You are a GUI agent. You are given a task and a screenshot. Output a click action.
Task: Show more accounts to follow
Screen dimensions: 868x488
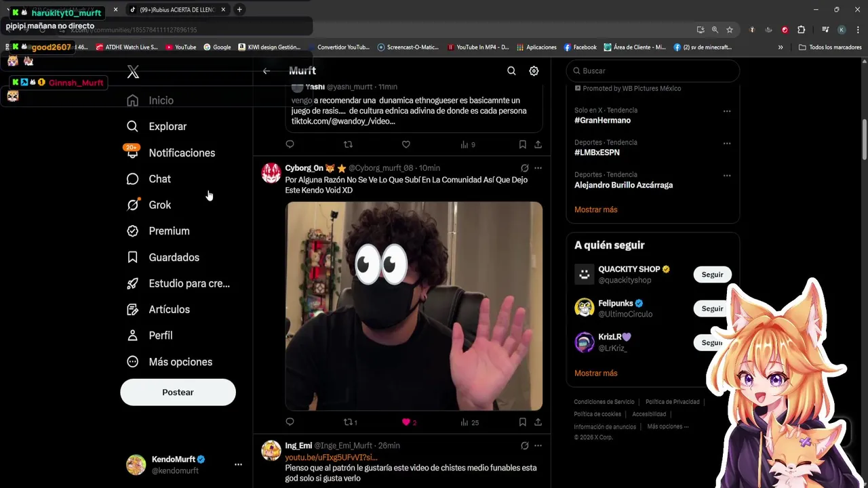[596, 373]
